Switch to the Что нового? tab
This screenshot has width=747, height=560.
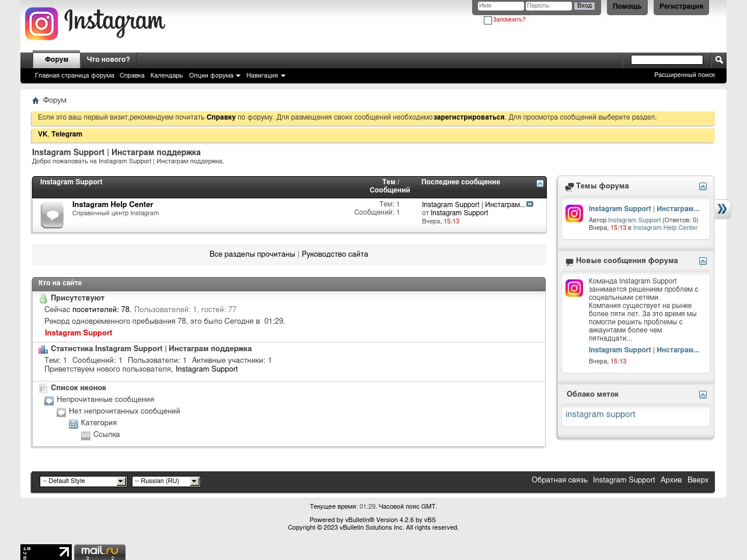[109, 60]
